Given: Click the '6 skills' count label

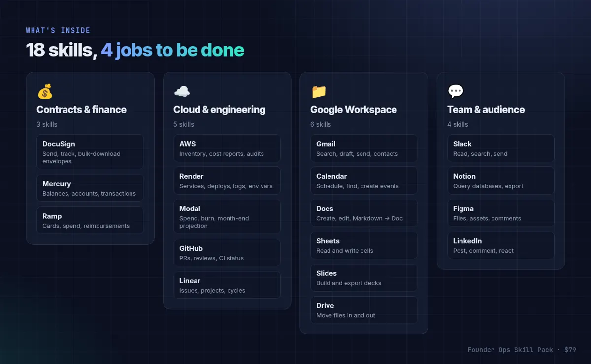Looking at the screenshot, I should (321, 124).
